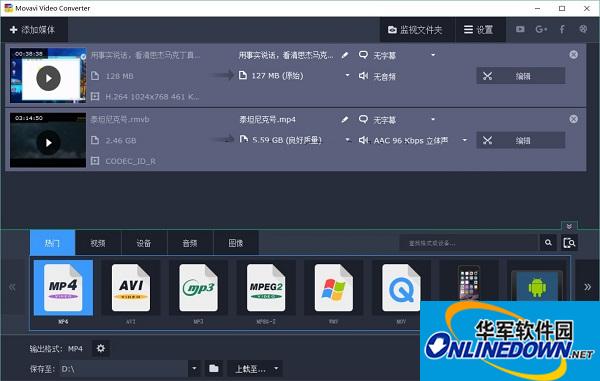Click the help lifebuoy icon at top right
The width and height of the screenshot is (600, 381).
(583, 29)
